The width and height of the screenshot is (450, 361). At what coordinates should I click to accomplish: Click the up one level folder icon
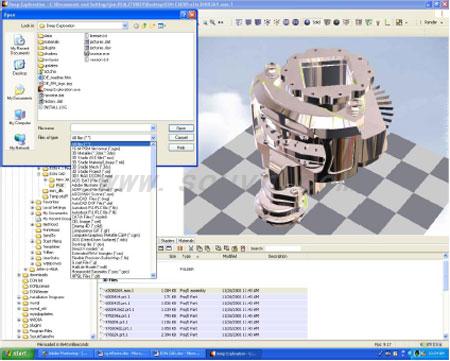[145, 26]
